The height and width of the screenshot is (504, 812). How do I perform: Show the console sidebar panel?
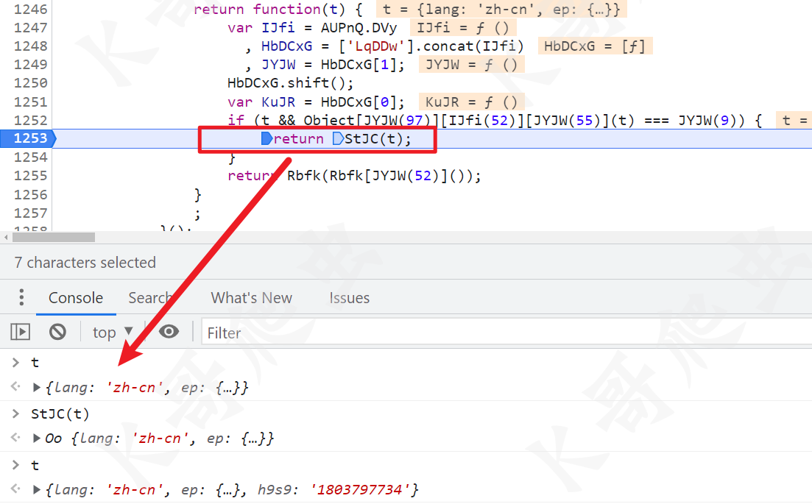pos(20,333)
